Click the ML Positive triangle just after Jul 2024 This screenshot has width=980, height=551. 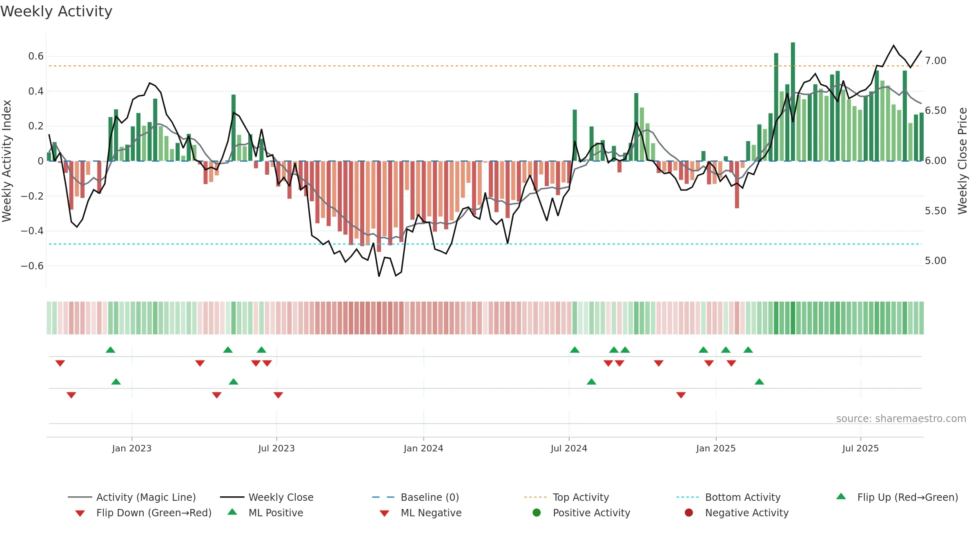(591, 382)
